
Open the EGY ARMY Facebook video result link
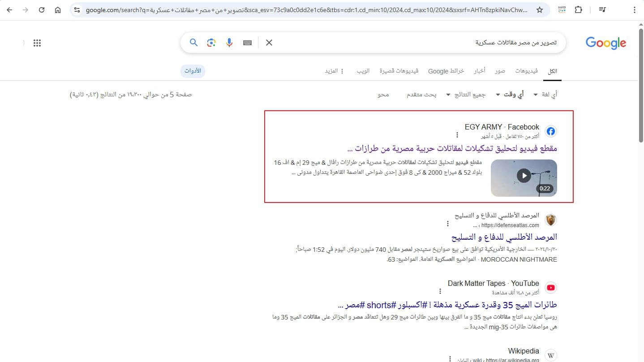[452, 148]
